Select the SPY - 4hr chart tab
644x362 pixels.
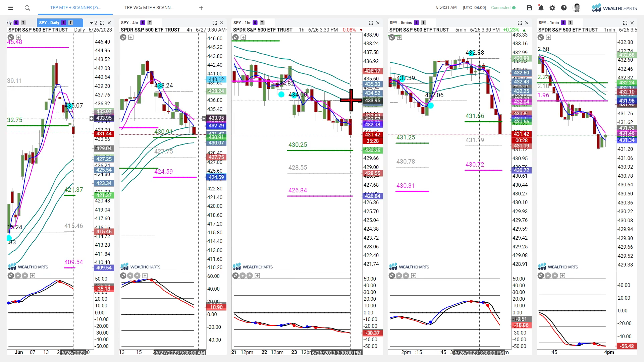(x=129, y=23)
